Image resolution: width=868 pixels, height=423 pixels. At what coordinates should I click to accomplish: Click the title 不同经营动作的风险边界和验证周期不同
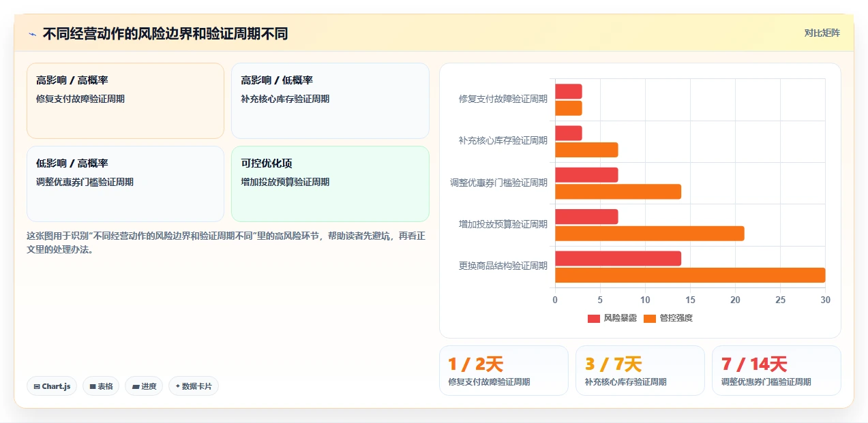[166, 33]
